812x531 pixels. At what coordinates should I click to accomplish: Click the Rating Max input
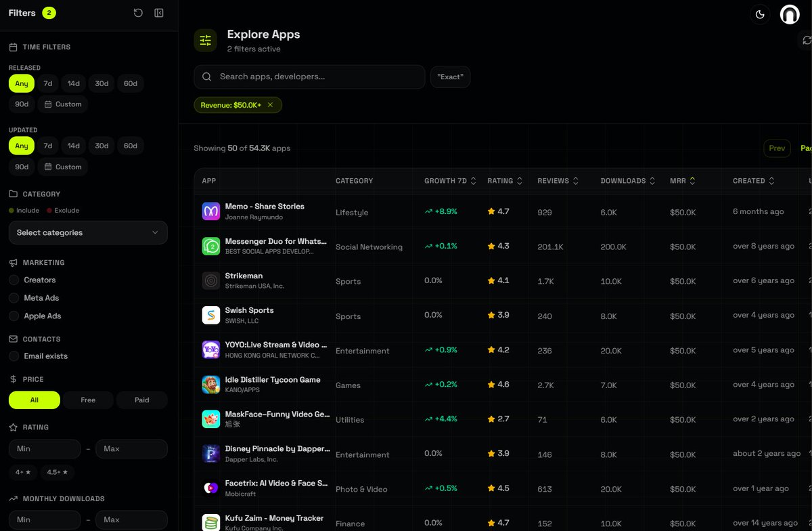pos(131,448)
